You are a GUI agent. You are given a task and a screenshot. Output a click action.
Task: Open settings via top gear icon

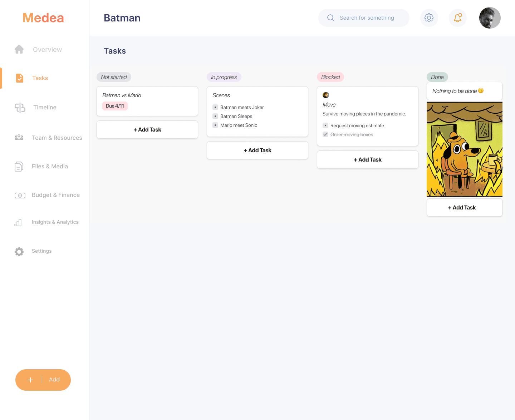429,18
